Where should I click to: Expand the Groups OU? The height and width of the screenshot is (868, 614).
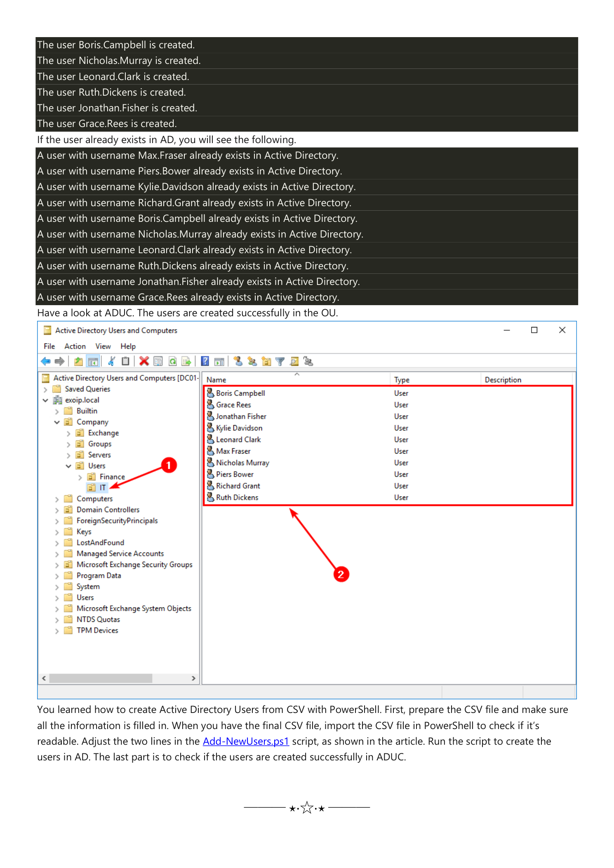coord(68,444)
